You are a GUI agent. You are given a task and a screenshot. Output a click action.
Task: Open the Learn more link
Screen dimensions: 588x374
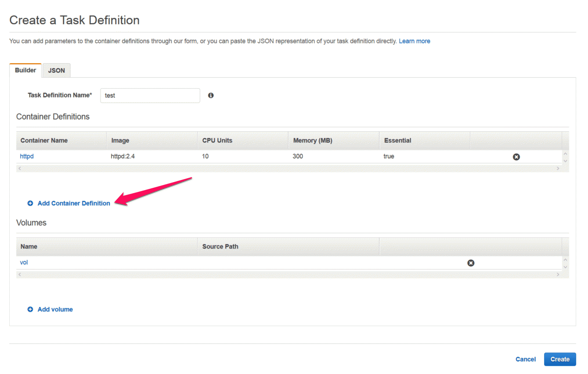[x=415, y=41]
